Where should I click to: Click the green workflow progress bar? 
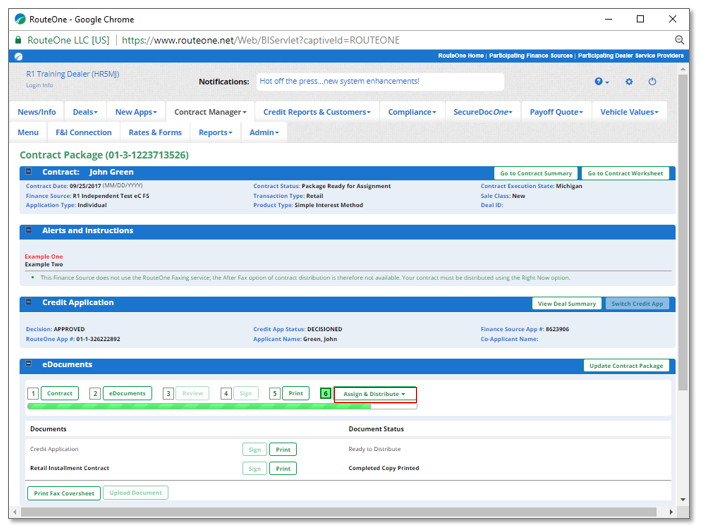tap(222, 406)
